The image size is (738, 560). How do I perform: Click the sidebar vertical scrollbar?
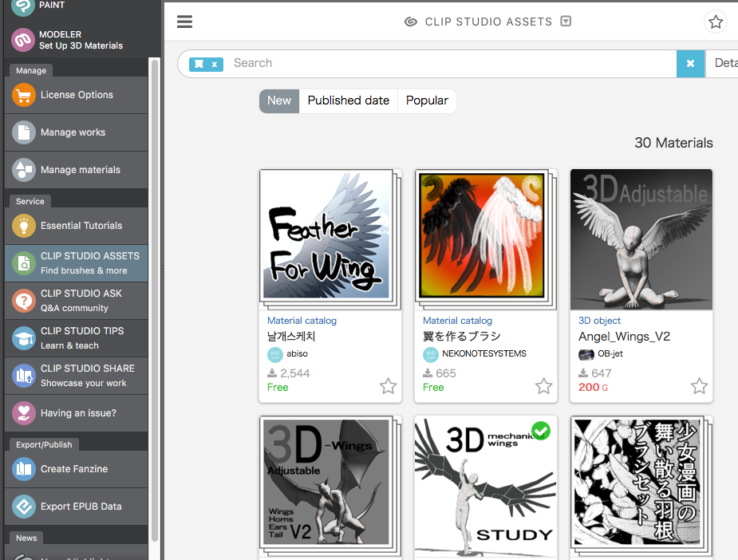[x=154, y=302]
